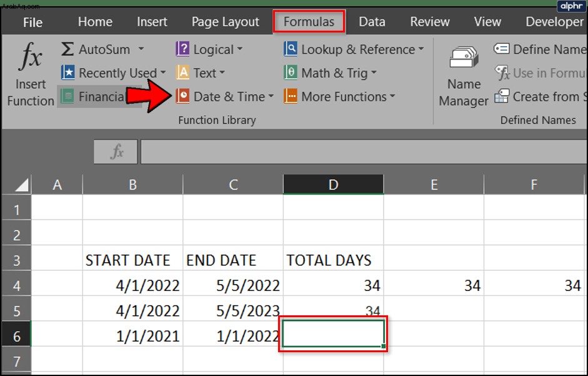Click the Lookup & Reference icon
588x376 pixels.
pyautogui.click(x=291, y=49)
